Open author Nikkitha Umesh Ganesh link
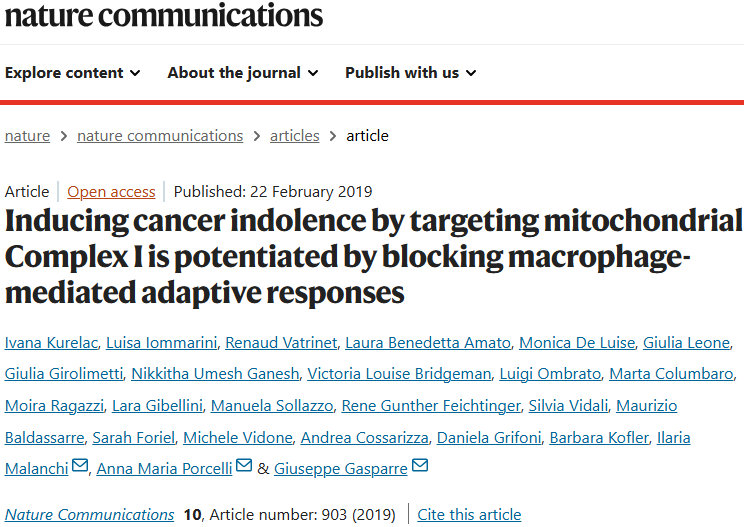The image size is (744, 527). pyautogui.click(x=215, y=374)
